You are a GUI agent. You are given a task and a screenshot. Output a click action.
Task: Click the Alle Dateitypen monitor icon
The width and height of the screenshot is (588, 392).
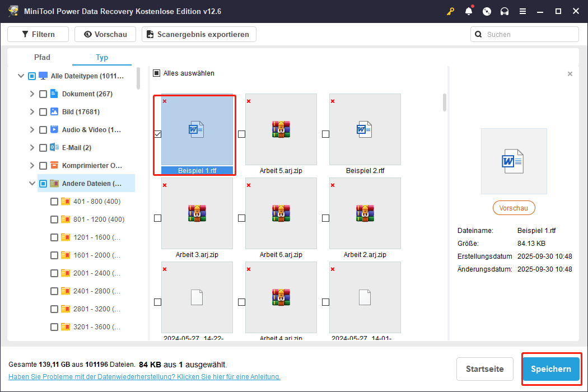tap(43, 76)
